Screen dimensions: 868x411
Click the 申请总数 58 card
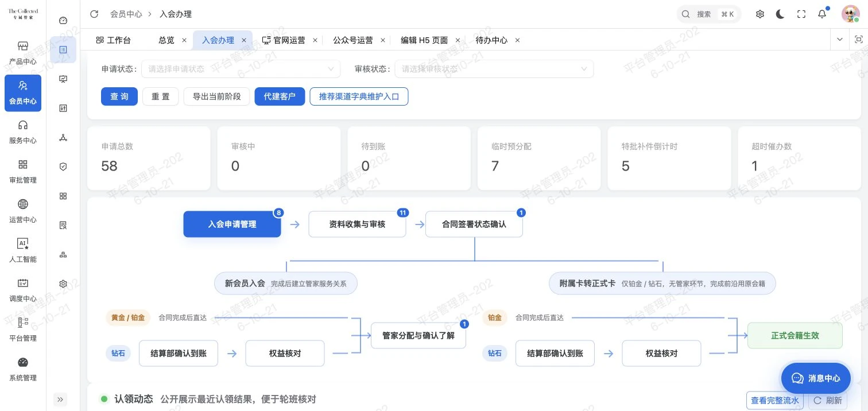pyautogui.click(x=148, y=158)
